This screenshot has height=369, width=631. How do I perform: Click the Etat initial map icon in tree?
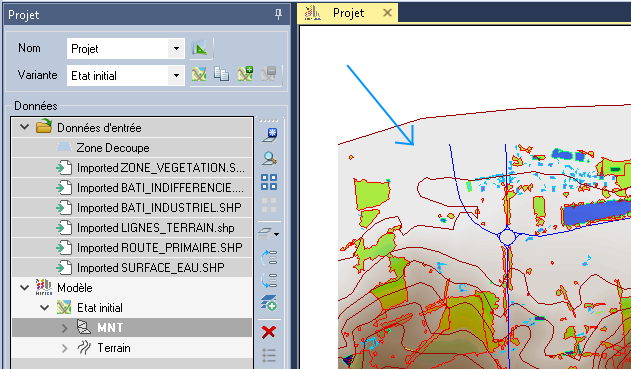[x=64, y=307]
